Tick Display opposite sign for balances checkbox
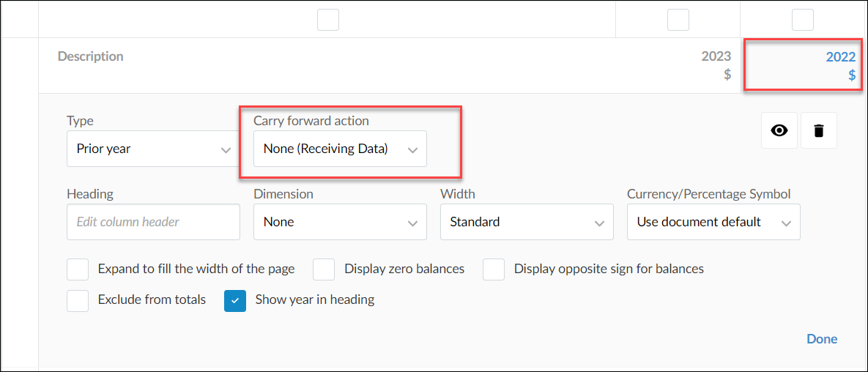 click(494, 269)
